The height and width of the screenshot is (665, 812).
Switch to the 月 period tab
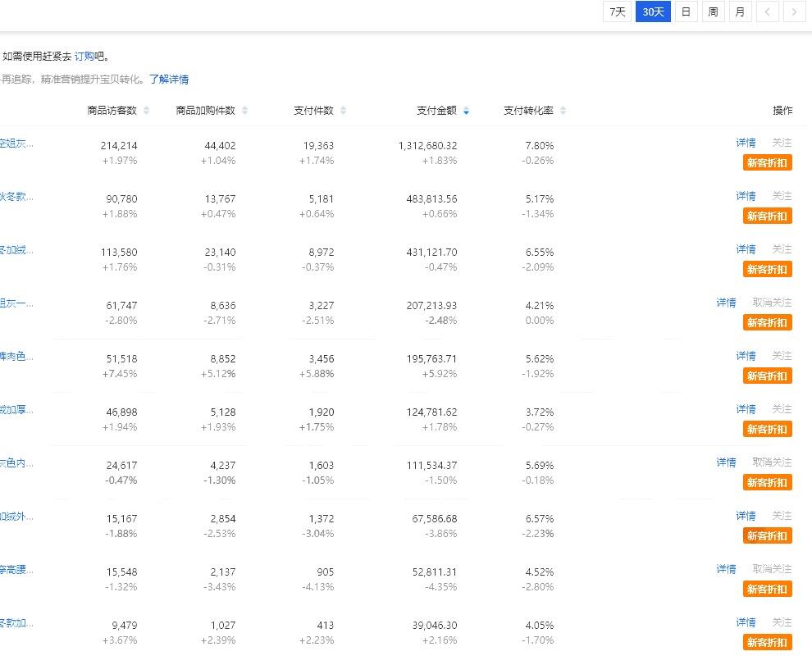(x=740, y=12)
